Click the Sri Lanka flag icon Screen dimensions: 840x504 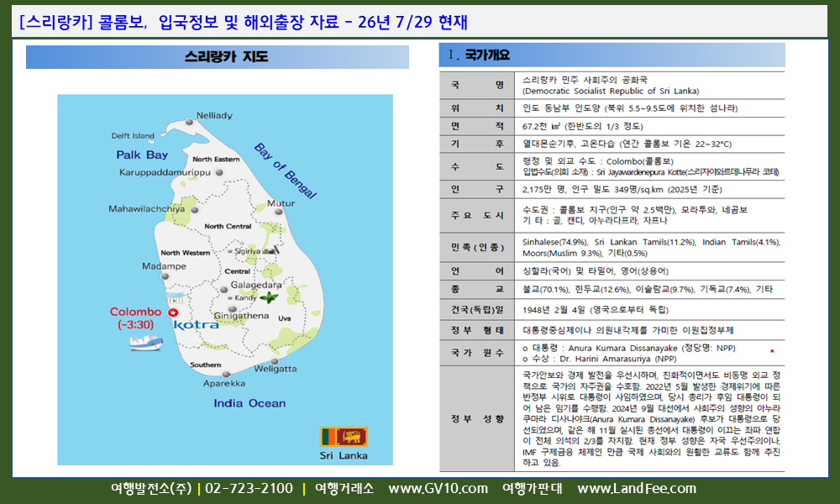pyautogui.click(x=344, y=437)
